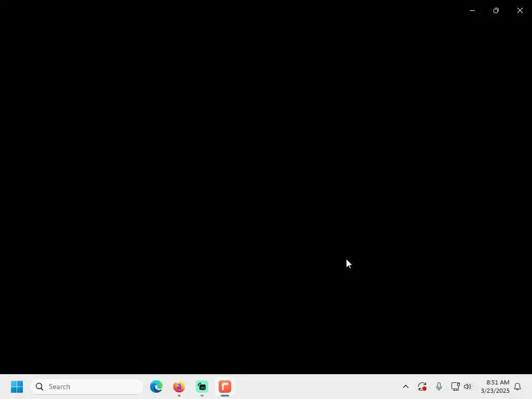Open the notifications bell icon

(517, 387)
